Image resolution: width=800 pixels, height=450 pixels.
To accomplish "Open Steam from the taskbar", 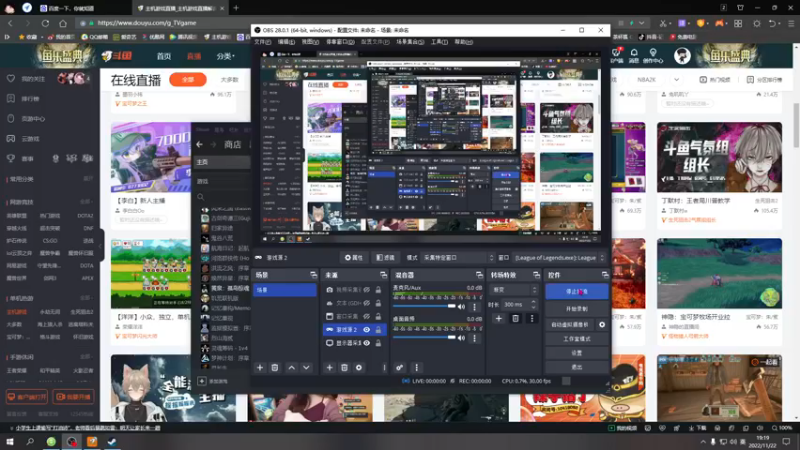I will pos(112,441).
